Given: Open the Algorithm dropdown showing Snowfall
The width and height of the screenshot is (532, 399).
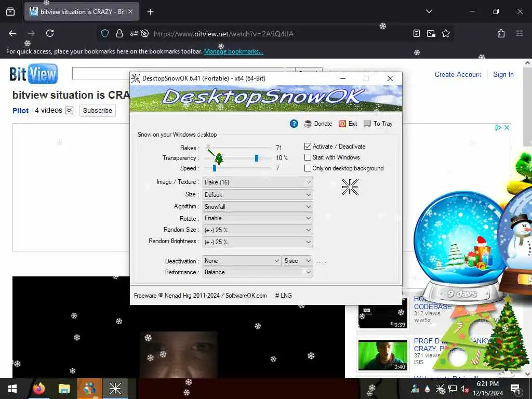Looking at the screenshot, I should [258, 207].
